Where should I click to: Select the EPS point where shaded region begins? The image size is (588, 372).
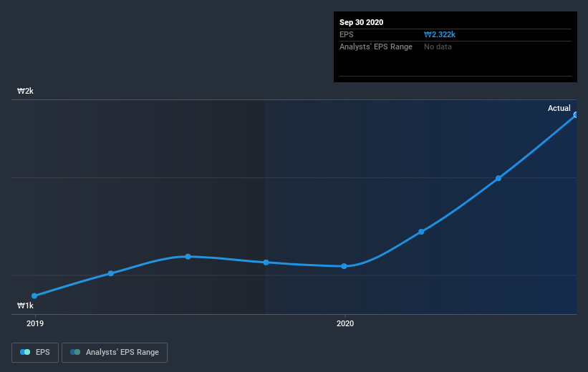click(266, 263)
